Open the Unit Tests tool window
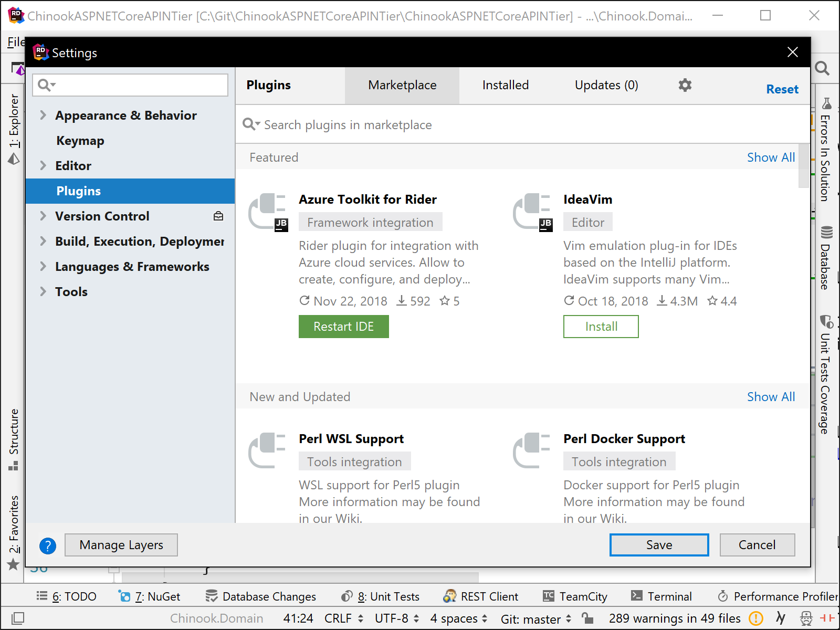Screen dimensions: 840x630 [380, 596]
